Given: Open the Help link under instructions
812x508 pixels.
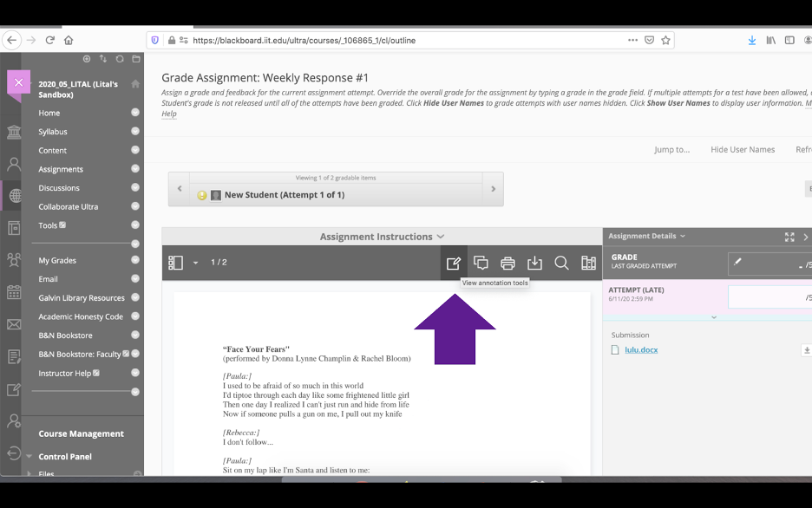Looking at the screenshot, I should coord(169,114).
